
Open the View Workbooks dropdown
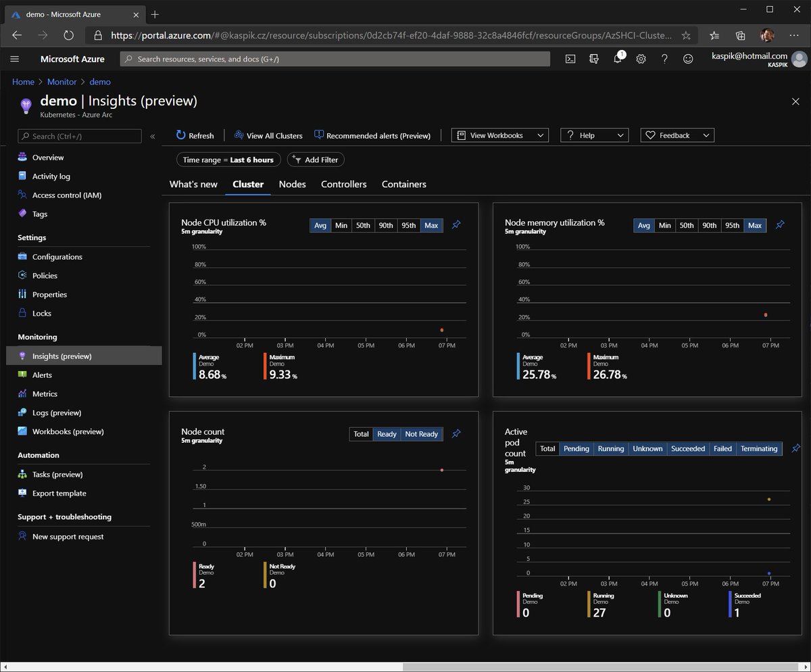499,135
